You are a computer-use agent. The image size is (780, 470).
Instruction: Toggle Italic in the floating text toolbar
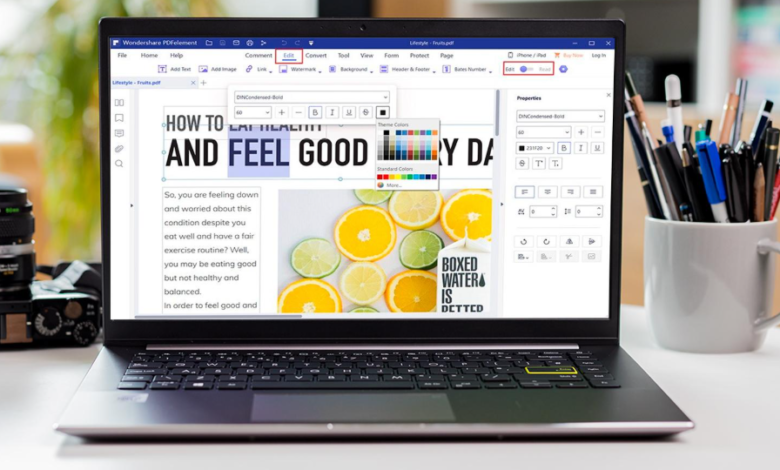[332, 112]
